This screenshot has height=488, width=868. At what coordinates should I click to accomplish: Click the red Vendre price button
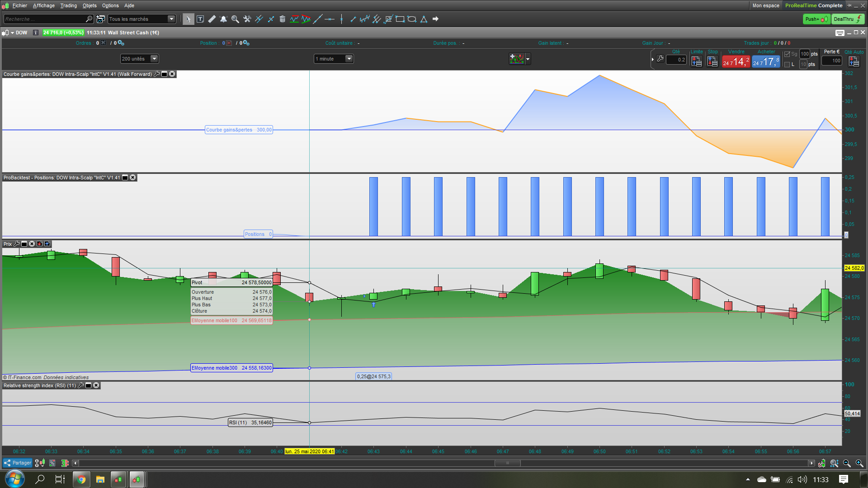[736, 61]
